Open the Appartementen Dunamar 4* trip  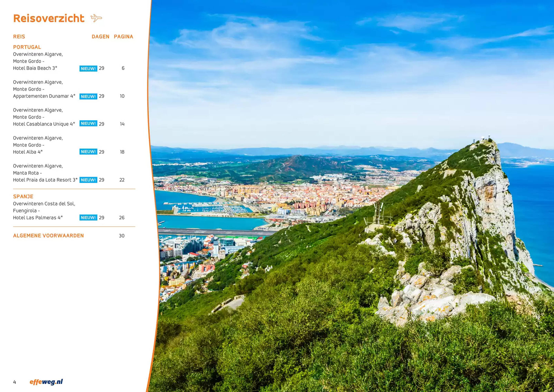44,96
